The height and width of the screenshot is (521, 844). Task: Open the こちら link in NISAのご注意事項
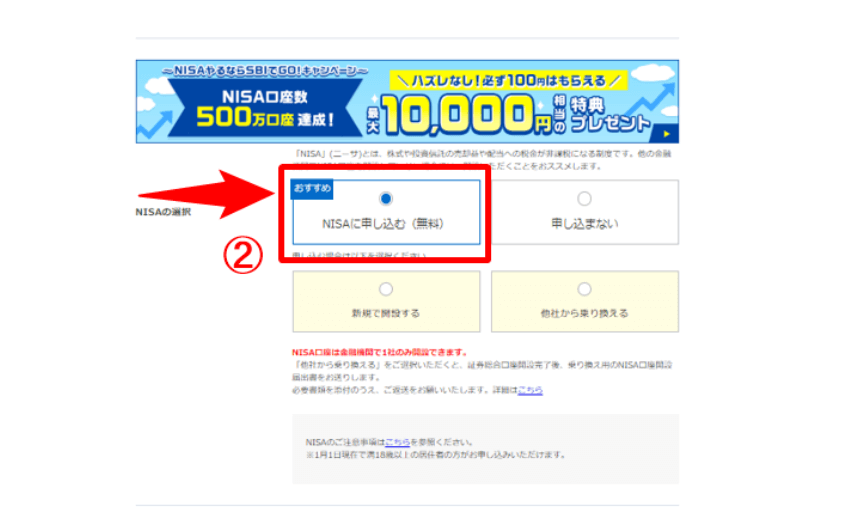[x=397, y=442]
